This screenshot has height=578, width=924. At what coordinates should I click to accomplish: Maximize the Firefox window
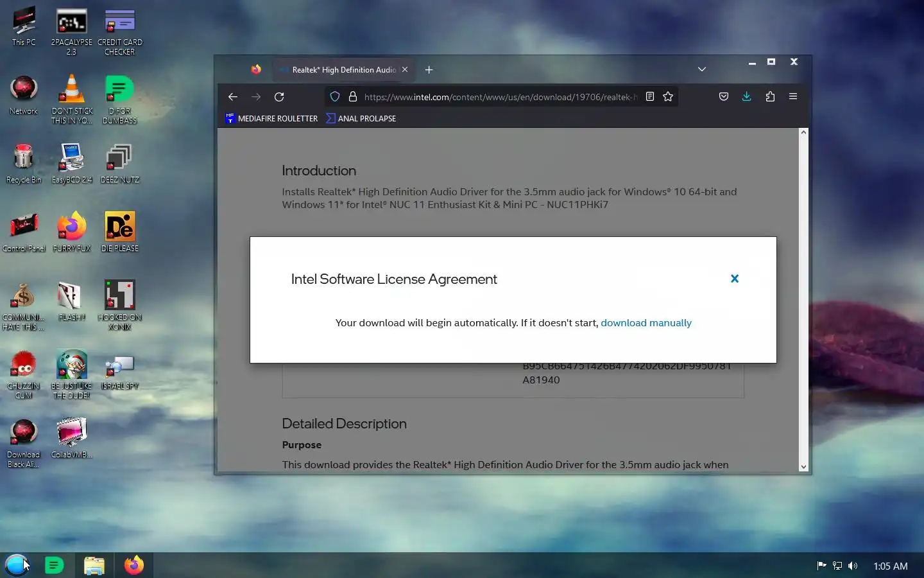pyautogui.click(x=771, y=62)
